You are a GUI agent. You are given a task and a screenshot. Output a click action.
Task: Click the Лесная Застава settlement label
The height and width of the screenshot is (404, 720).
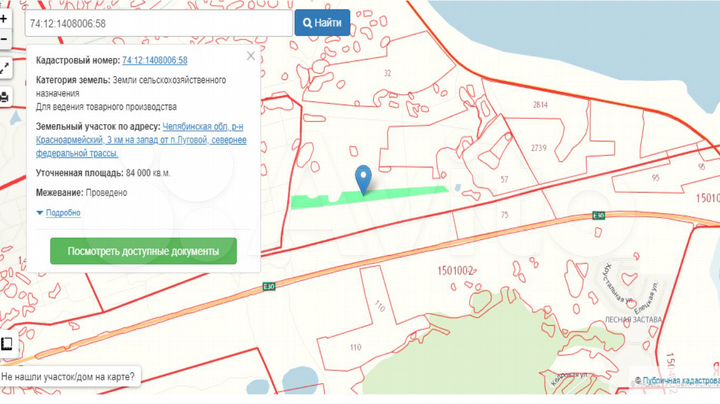coord(633,320)
